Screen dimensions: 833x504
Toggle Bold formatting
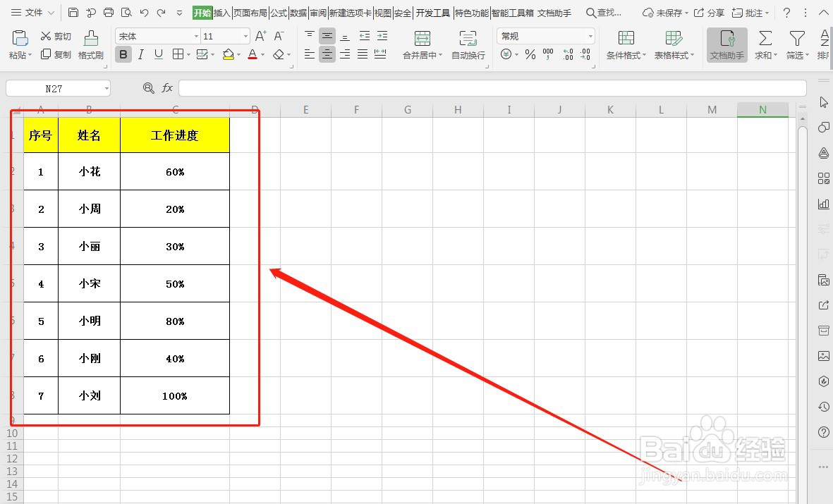123,54
